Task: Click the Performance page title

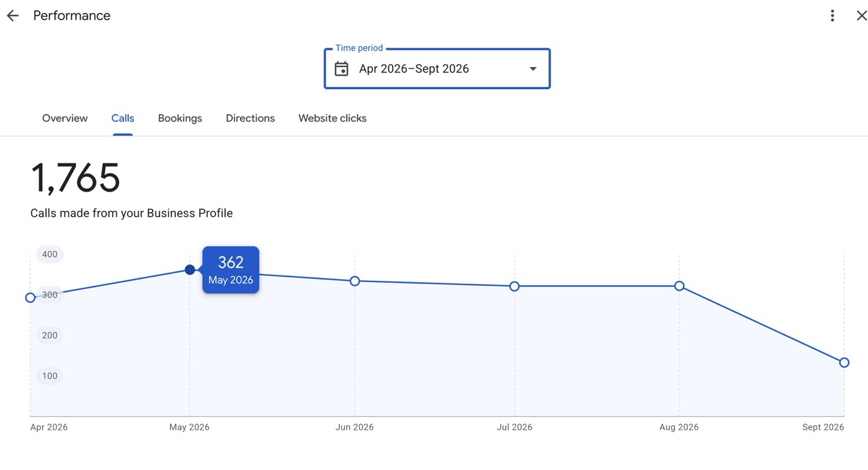Action: click(x=72, y=16)
